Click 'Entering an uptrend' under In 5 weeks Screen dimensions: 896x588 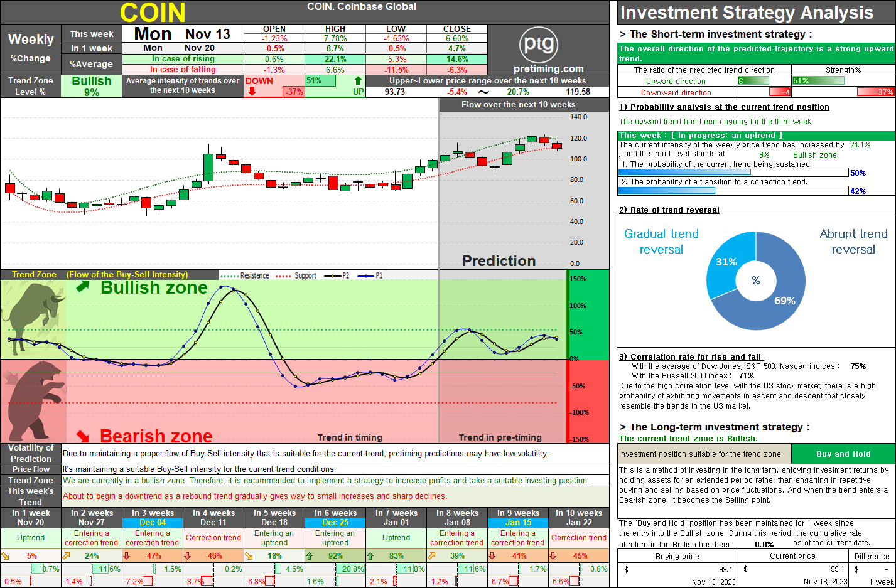click(x=274, y=538)
